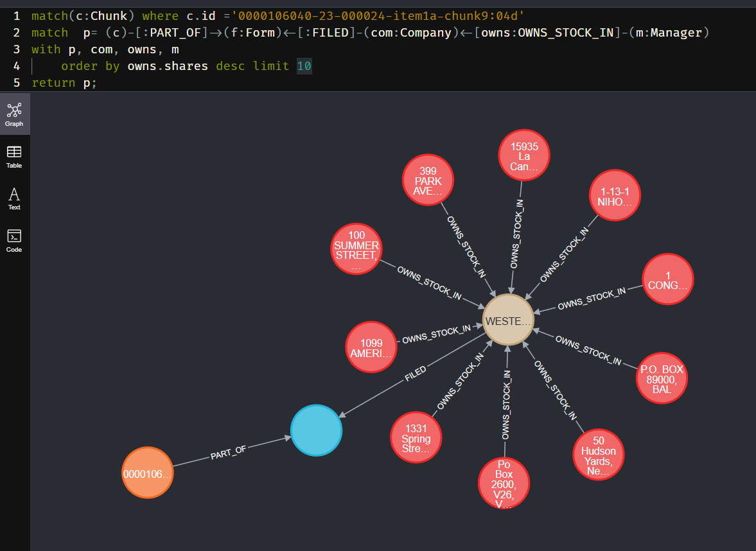This screenshot has height=551, width=756.
Task: Select the 1 CONG... manager node
Action: tap(668, 280)
